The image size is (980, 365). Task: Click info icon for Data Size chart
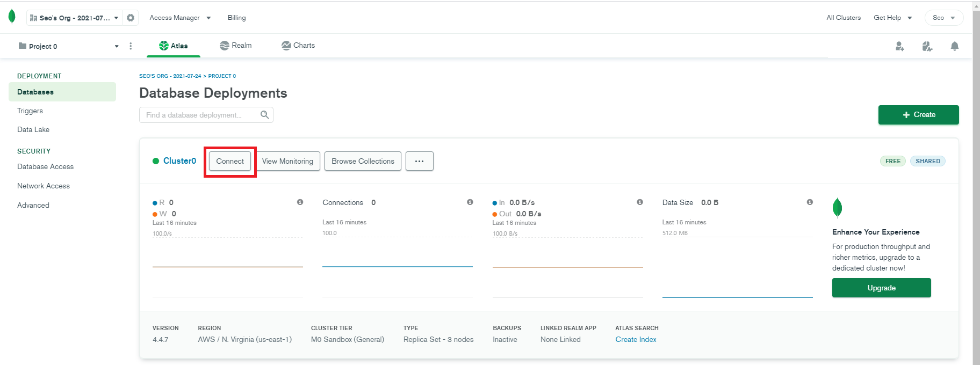coord(810,202)
